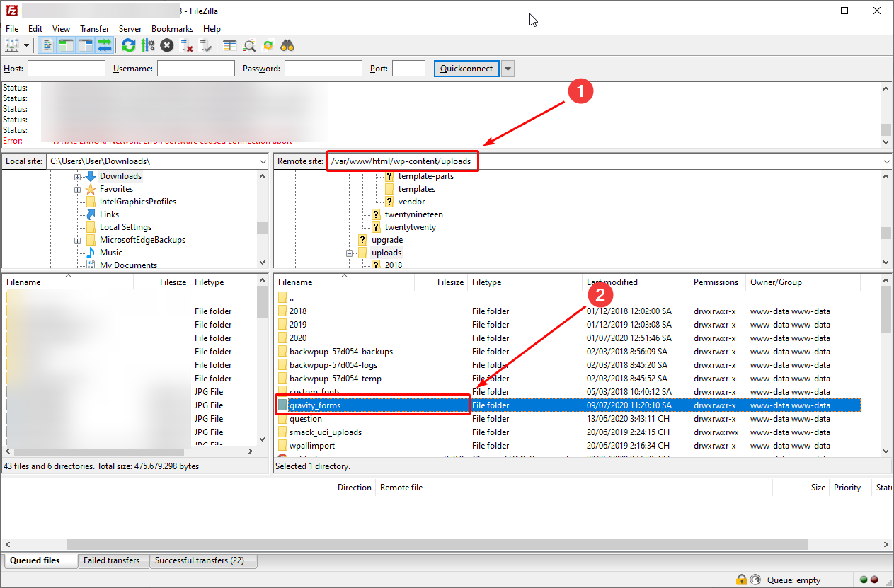894x588 pixels.
Task: Open the Quickconnect history dropdown arrow
Action: [x=508, y=69]
